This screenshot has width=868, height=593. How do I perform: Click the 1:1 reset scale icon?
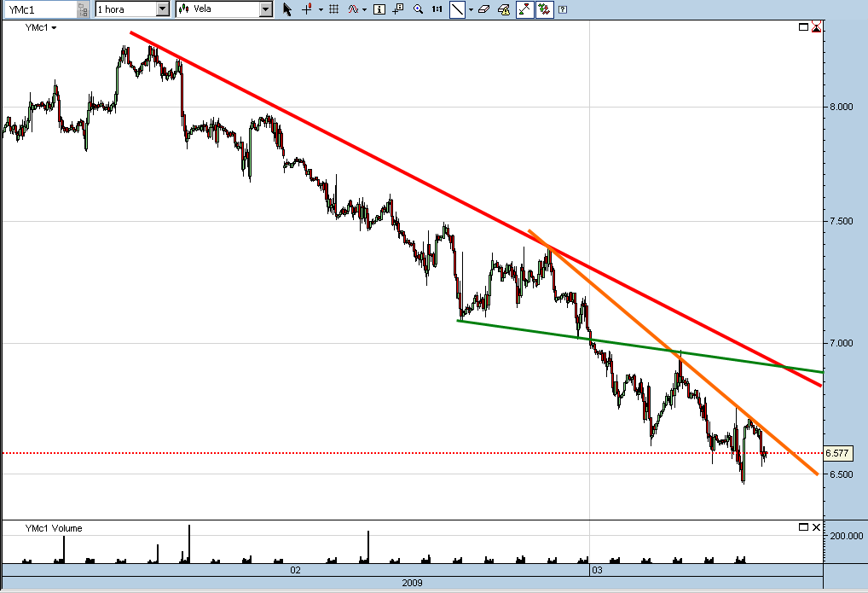[437, 9]
